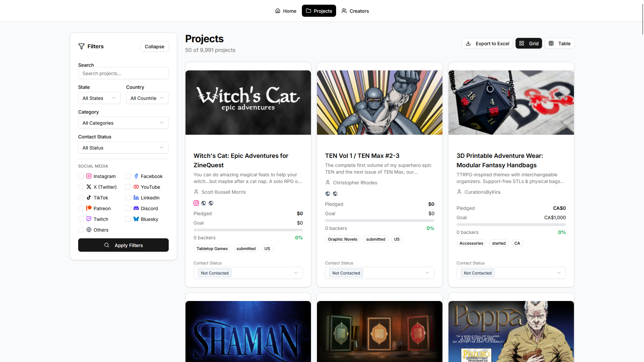Screen dimensions: 644x362
Task: Collapse the Filters panel
Action: point(154,46)
